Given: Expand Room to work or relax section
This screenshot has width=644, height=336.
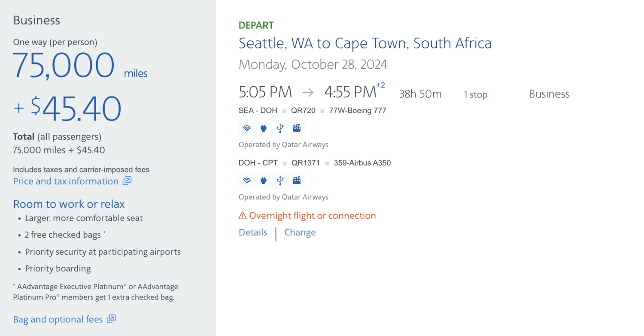Looking at the screenshot, I should 69,204.
